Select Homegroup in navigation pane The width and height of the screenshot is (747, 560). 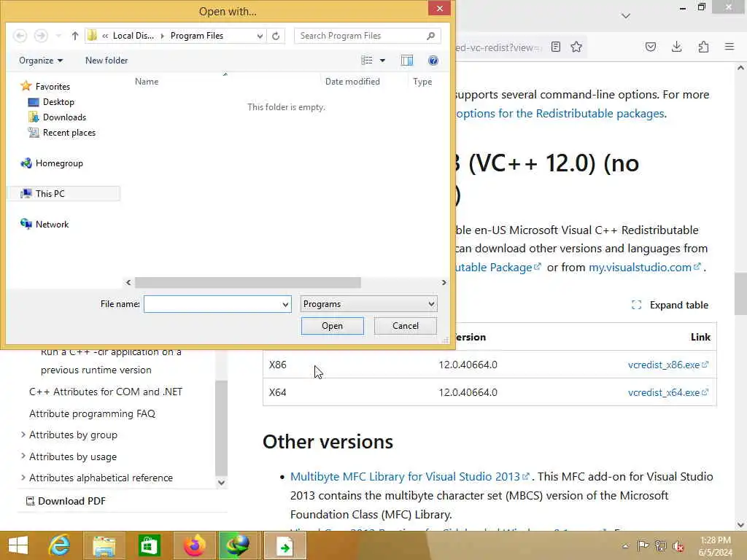[52, 163]
